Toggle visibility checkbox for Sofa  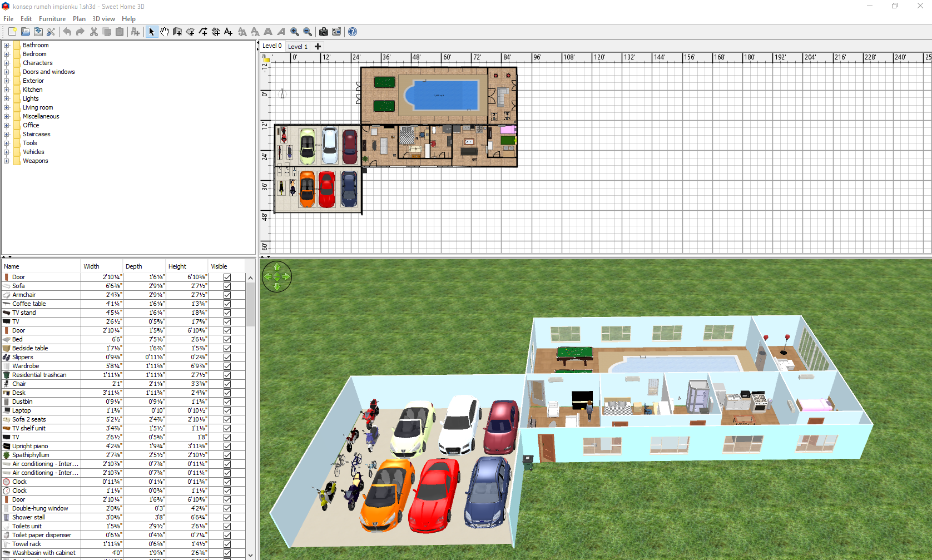pyautogui.click(x=227, y=286)
